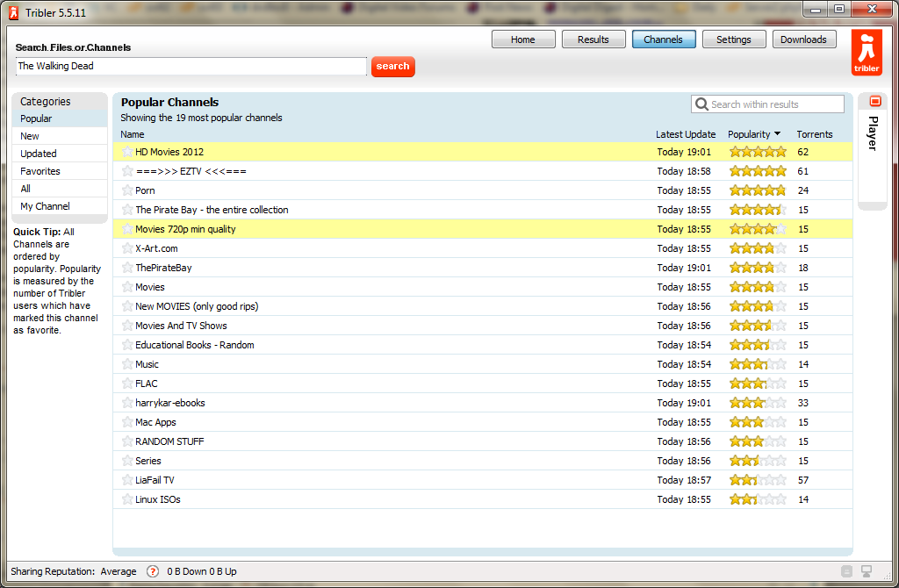Mark HD Movies 2012 as favorite star

click(x=127, y=152)
